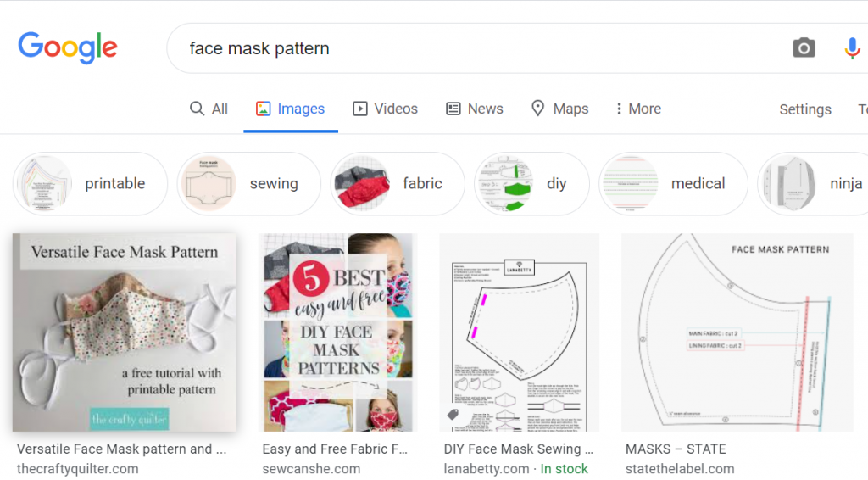
Task: Search by image using camera icon
Action: (804, 48)
